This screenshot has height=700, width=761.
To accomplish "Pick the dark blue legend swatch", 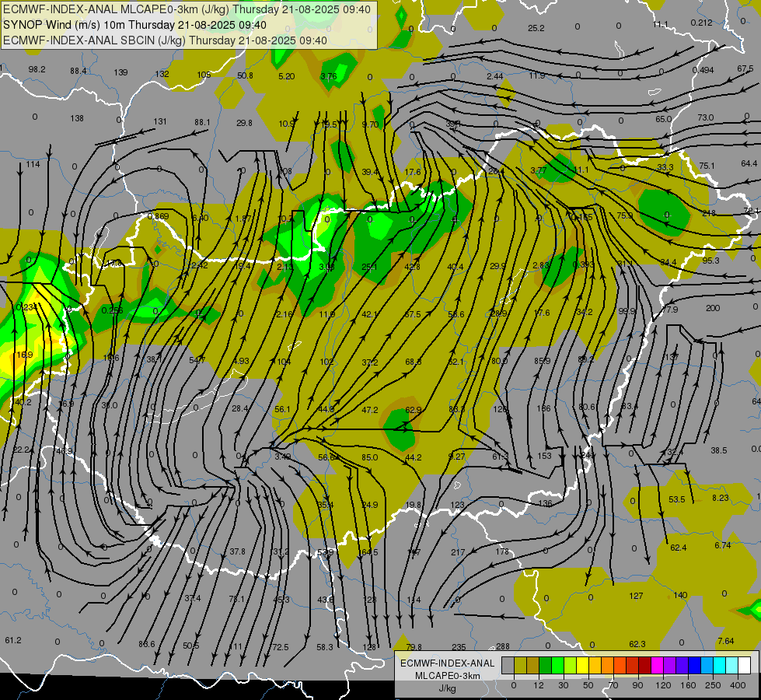I will pyautogui.click(x=694, y=665).
